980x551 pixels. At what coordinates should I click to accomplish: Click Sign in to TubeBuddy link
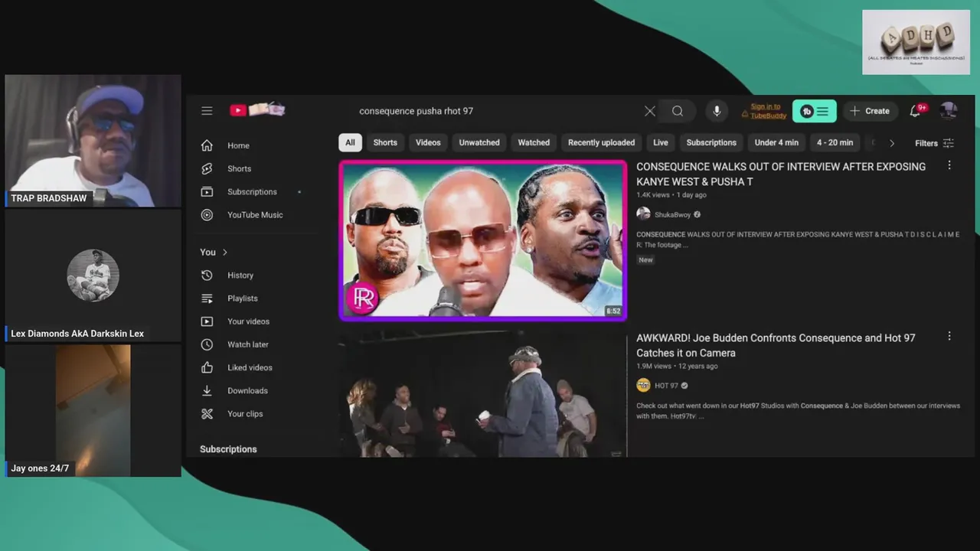coord(763,111)
